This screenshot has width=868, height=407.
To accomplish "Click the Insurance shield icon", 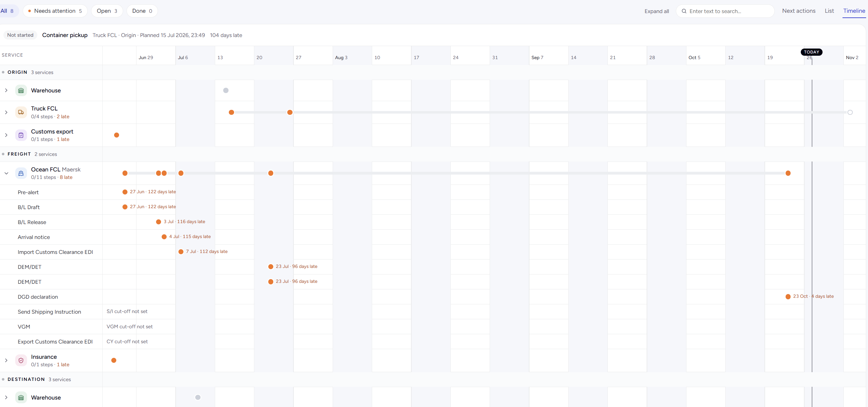I will pos(21,360).
